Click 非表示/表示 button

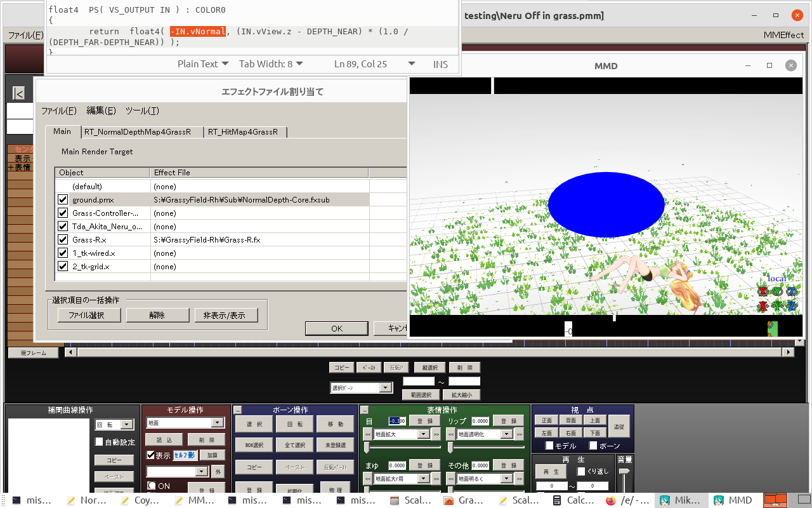pyautogui.click(x=228, y=315)
